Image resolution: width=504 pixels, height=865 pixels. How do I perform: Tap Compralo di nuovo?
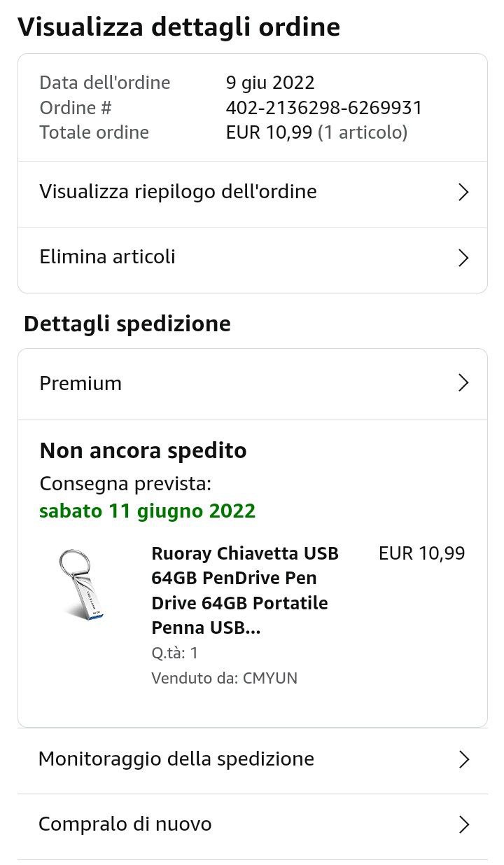125,824
